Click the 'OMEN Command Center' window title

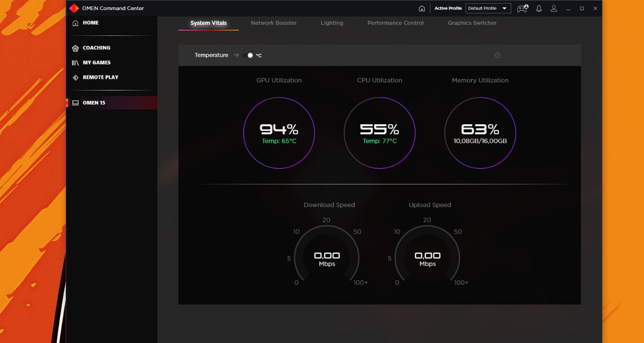113,8
